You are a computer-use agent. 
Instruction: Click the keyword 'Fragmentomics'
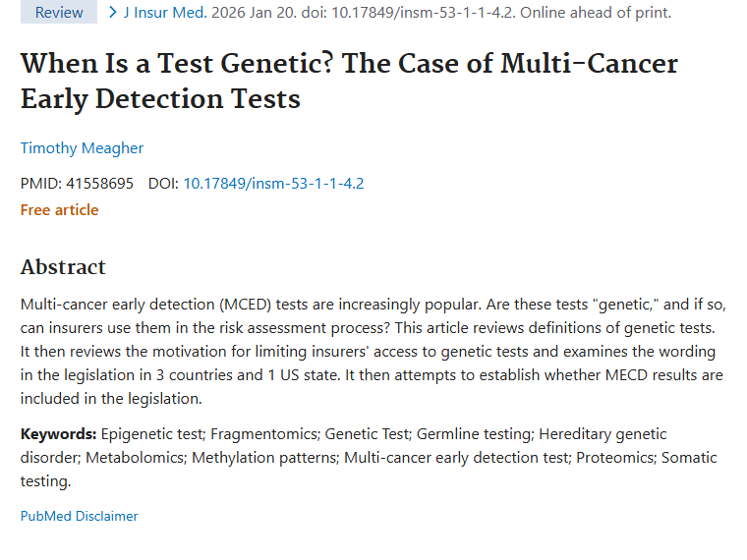[266, 433]
